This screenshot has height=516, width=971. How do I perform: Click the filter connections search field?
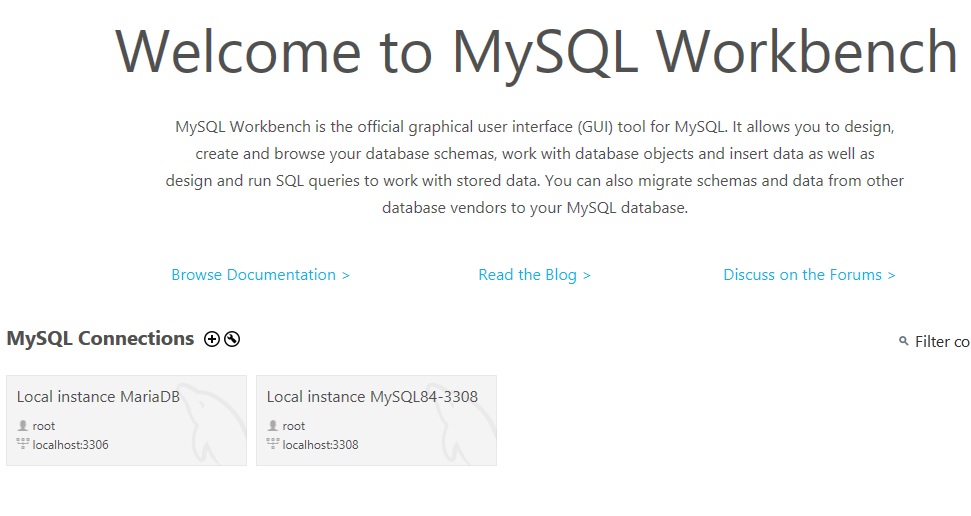(x=942, y=341)
